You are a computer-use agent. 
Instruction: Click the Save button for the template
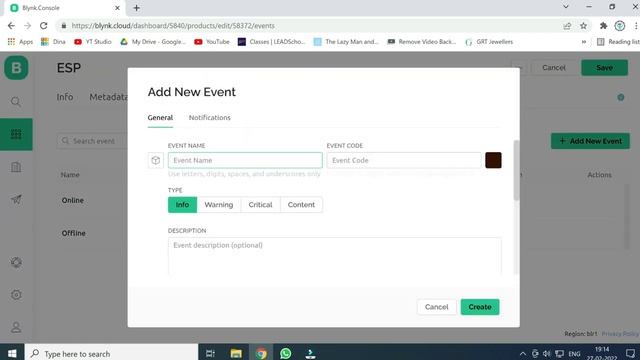point(604,68)
